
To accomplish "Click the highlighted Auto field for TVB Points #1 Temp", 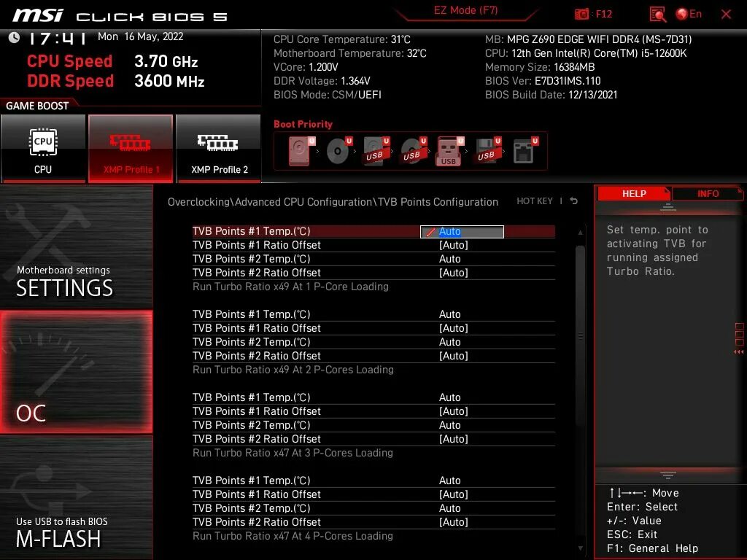I will (462, 231).
